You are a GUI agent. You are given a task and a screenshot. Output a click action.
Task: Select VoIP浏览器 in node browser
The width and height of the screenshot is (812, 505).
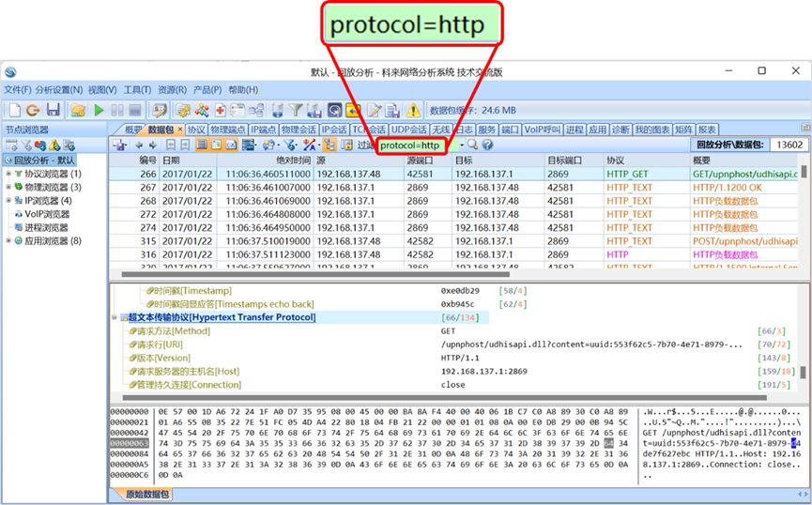(x=47, y=213)
